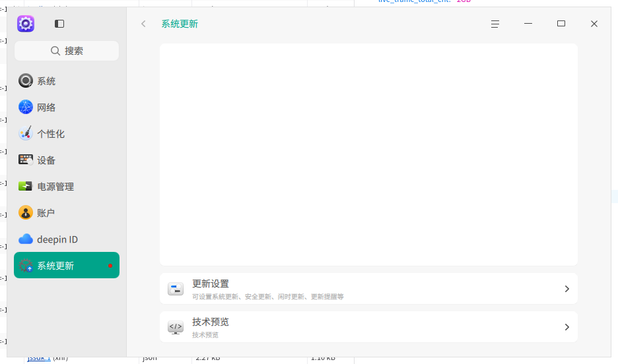Open the hamburger main menu
618x364 pixels.
tap(495, 24)
